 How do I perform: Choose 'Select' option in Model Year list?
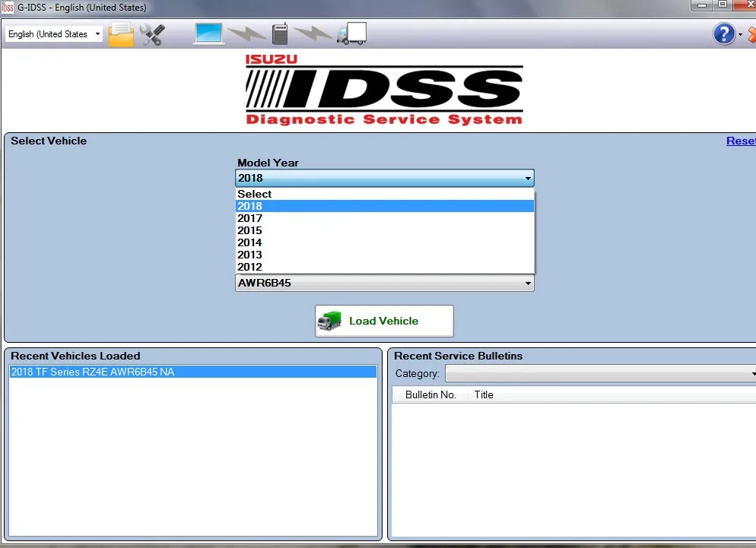384,194
